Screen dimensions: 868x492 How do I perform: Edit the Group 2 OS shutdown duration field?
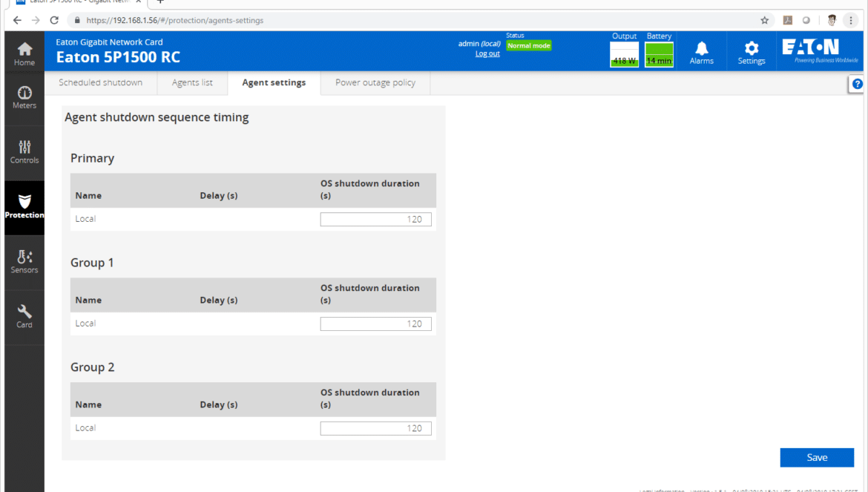pos(376,428)
